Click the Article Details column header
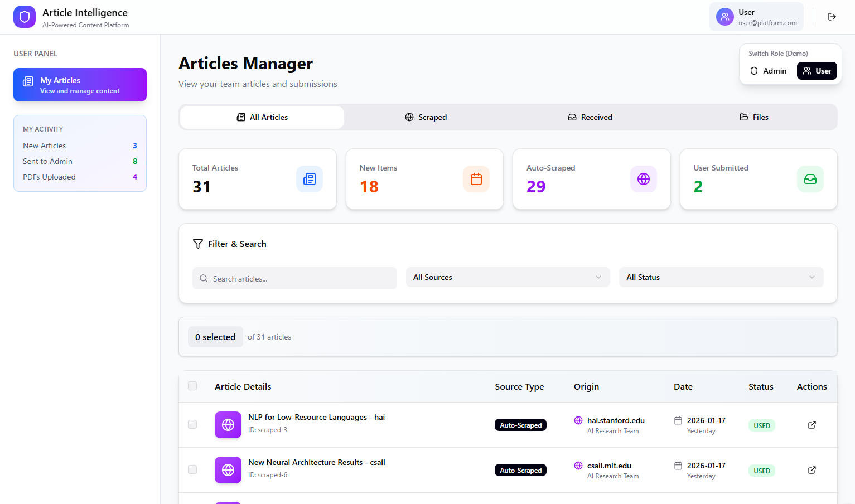Image resolution: width=855 pixels, height=504 pixels. [243, 386]
